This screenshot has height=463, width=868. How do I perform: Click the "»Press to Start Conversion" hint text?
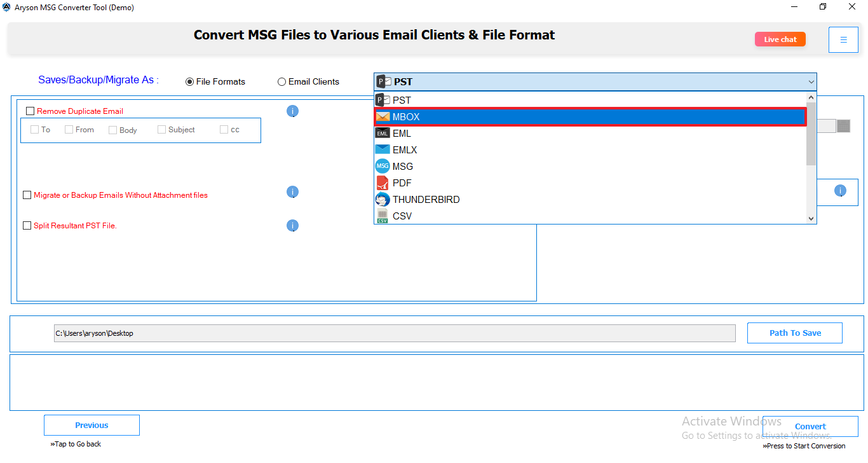coord(804,446)
